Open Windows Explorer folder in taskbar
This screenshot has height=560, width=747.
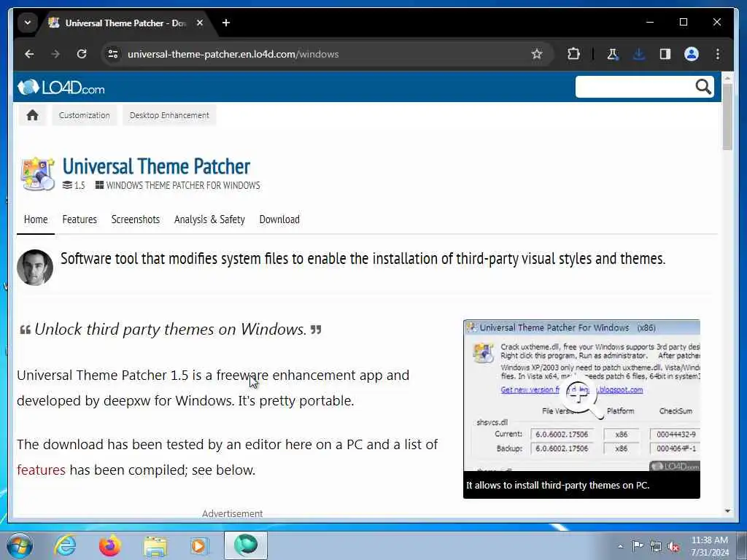155,545
